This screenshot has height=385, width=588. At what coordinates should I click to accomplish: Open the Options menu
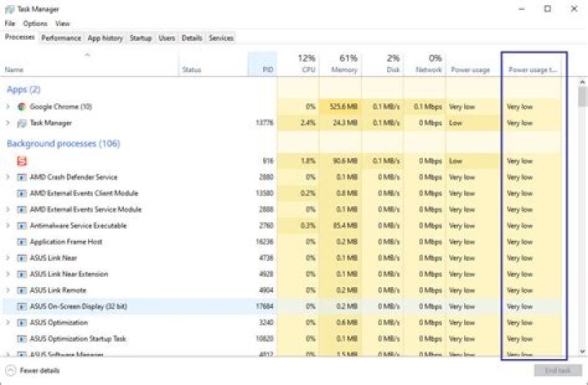coord(35,23)
